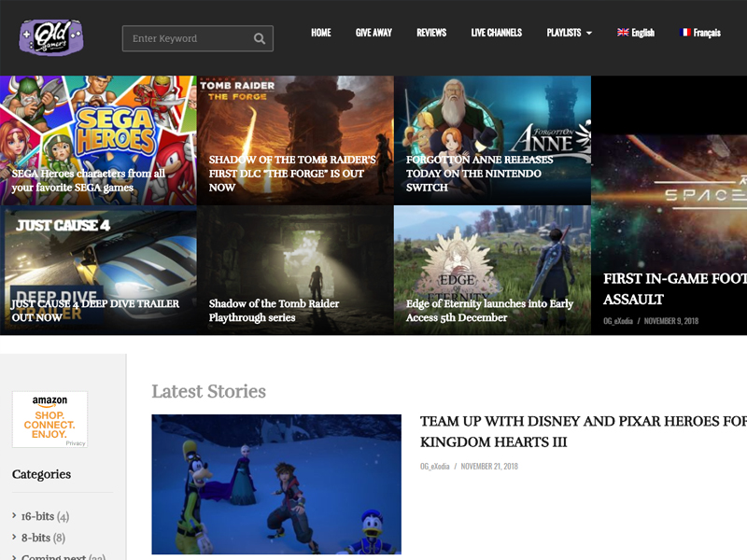Click the Latest Stories heading
This screenshot has height=560, width=747.
208,391
